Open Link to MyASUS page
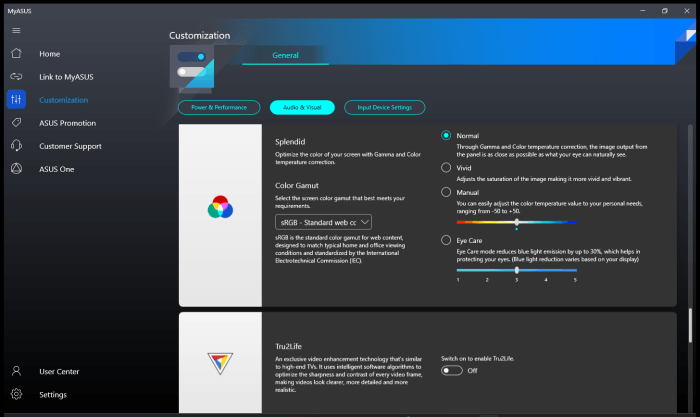Screen dimensions: 700x417 coord(66,77)
